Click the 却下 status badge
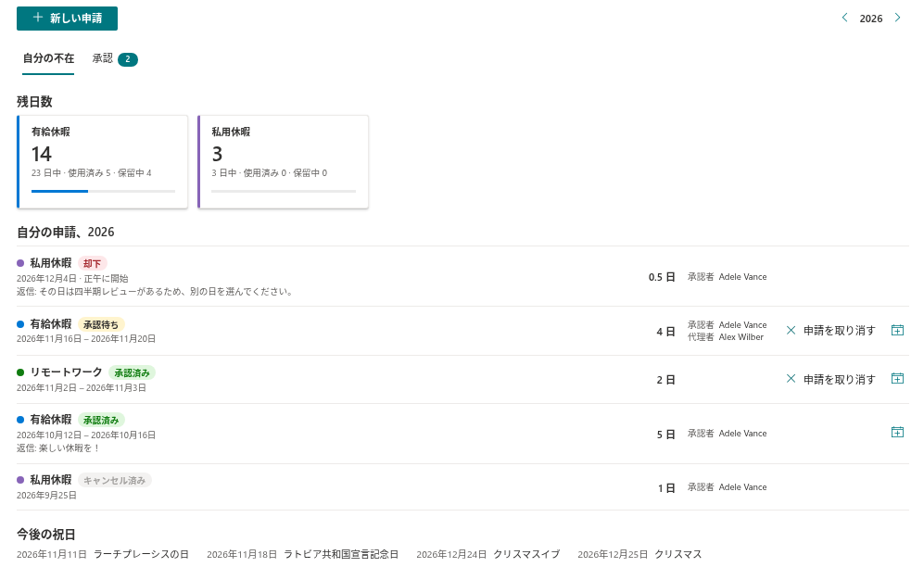 click(93, 264)
